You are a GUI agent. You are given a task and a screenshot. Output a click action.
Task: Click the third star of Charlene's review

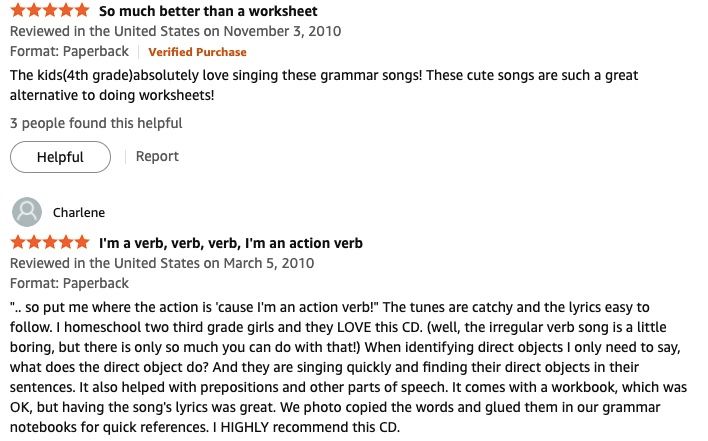pyautogui.click(x=49, y=243)
